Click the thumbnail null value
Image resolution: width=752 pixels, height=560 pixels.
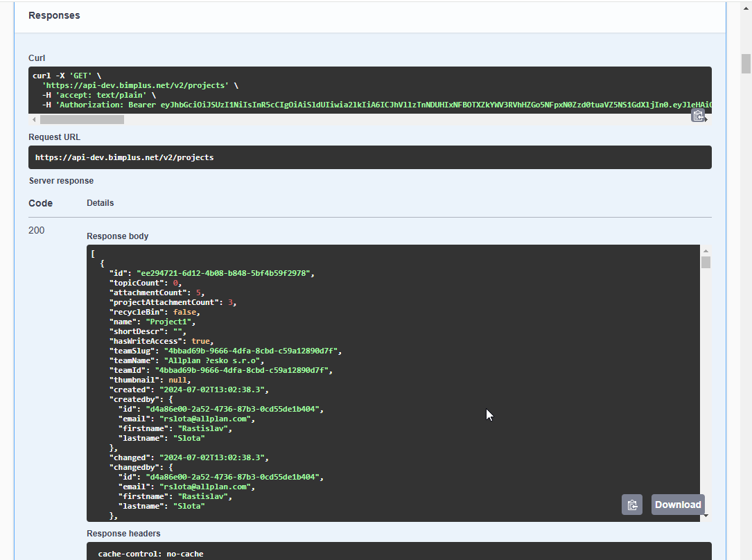177,380
